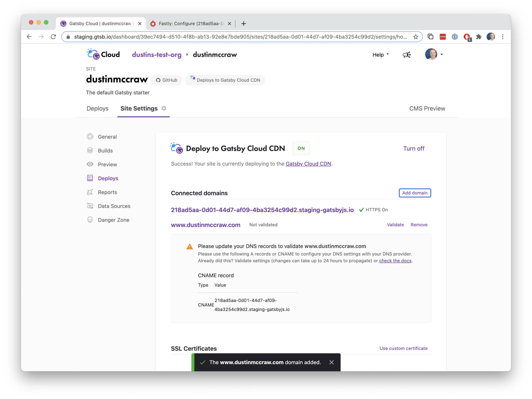
Task: Click the Reports sidebar icon
Action: click(x=90, y=192)
